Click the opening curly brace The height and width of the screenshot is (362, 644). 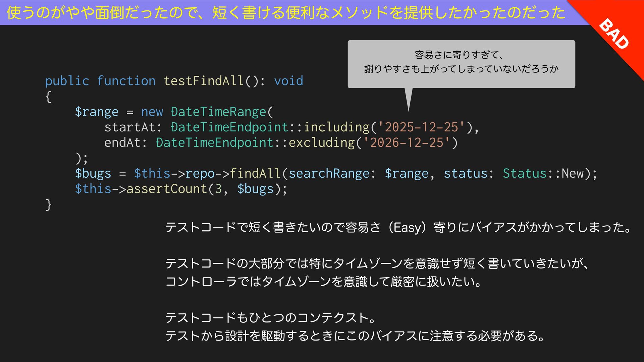(x=49, y=97)
